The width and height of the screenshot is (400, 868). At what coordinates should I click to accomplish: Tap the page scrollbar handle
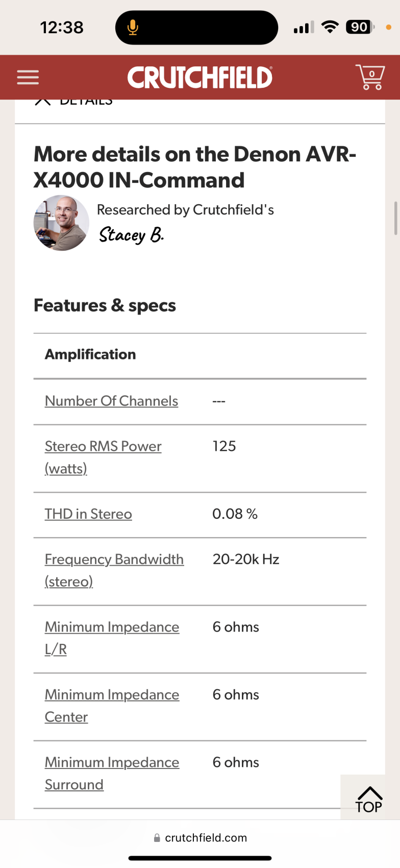tap(395, 218)
